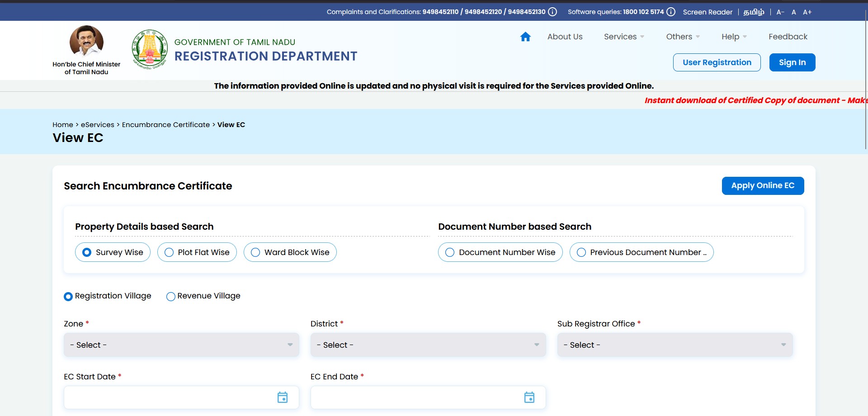Click the Tamil Nadu government emblem
868x416 pixels.
coord(150,49)
